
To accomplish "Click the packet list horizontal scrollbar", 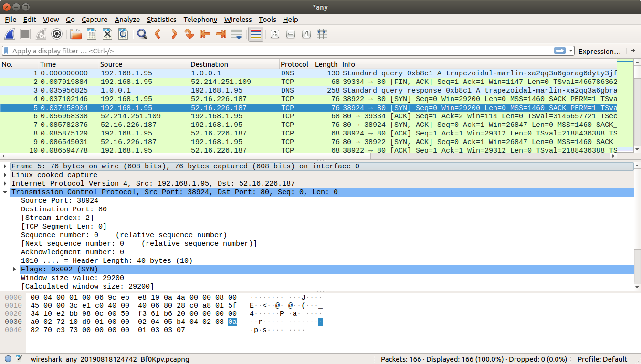I will tap(305, 156).
